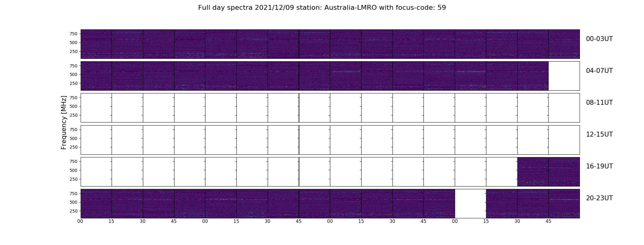
Task: Click the rightmost '45' x-axis tick label
Action: click(548, 221)
